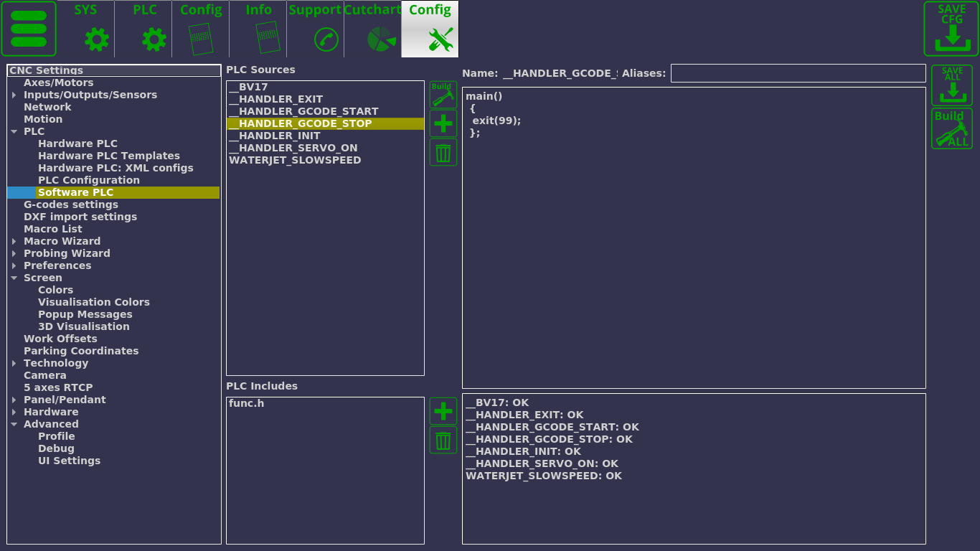Switch to the Cutchart tab
Screen dimensions: 980x551
tap(372, 29)
